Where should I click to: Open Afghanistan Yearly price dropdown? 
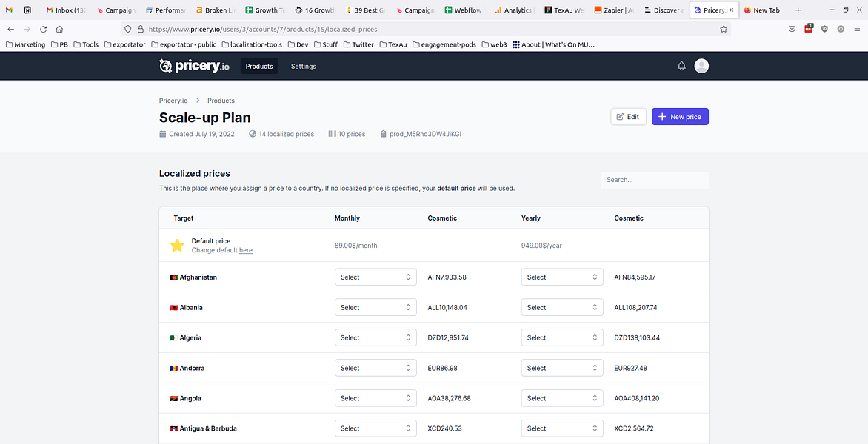(x=562, y=277)
